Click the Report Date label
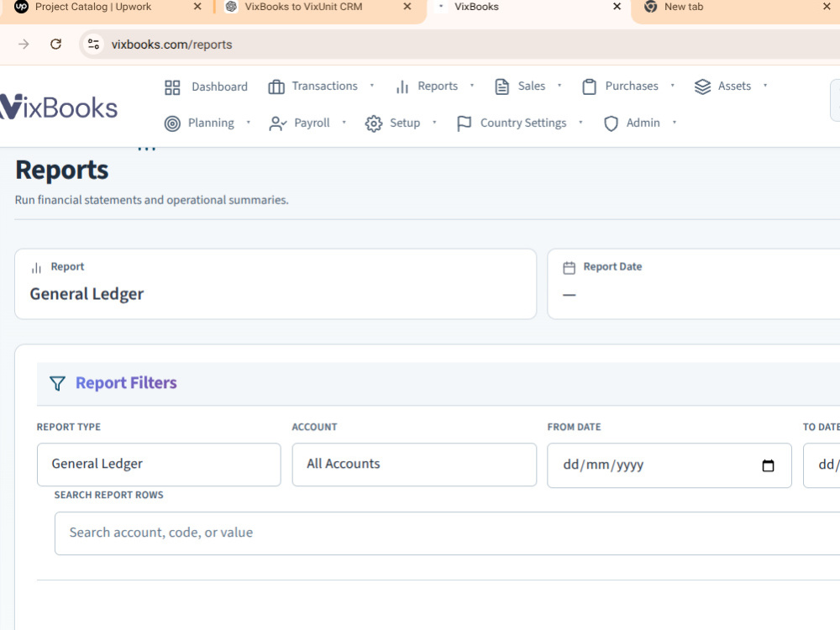Screen dimensions: 840x630 (612, 267)
